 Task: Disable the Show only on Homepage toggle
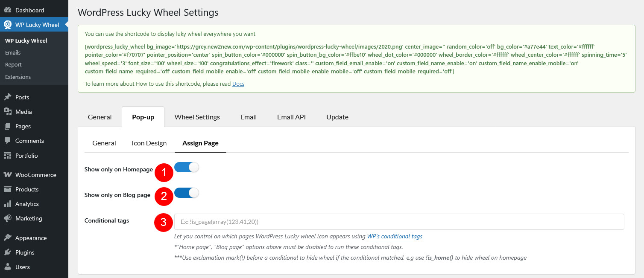point(187,168)
